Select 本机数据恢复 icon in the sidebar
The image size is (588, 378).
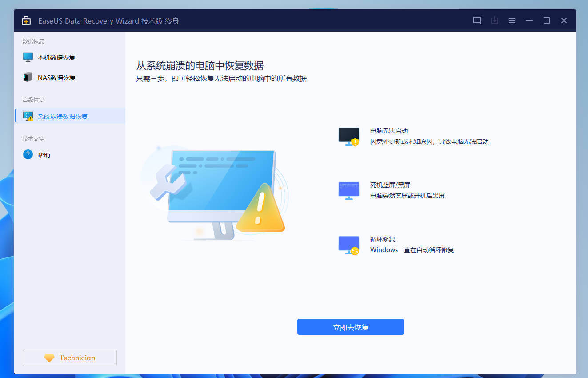coord(28,57)
